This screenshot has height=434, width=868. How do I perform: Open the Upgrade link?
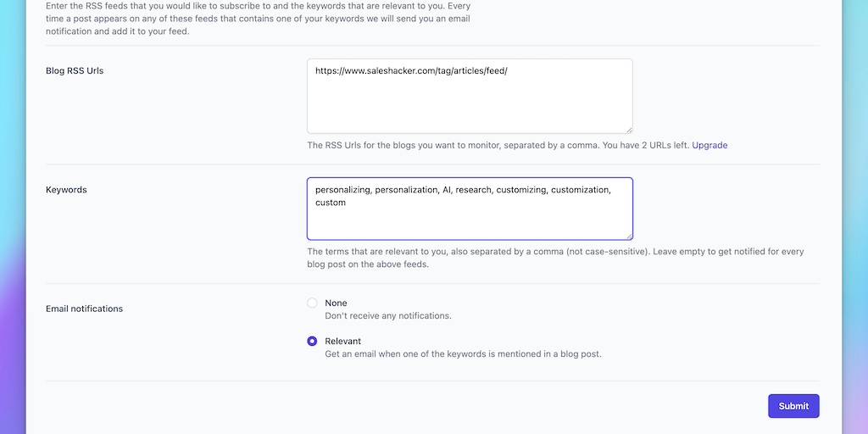pos(709,145)
